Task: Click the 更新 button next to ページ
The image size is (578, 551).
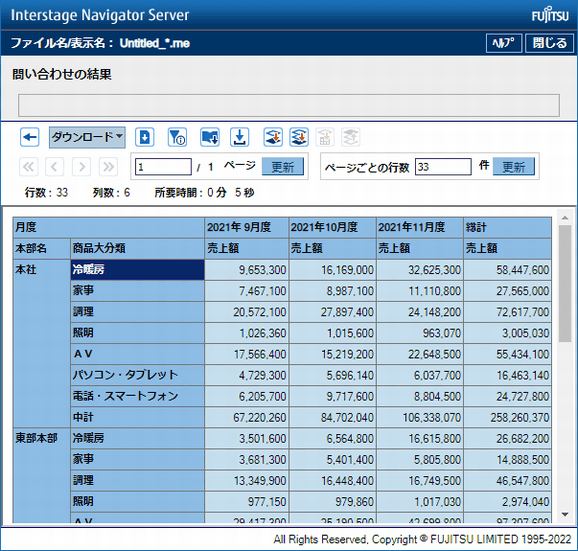Action: click(283, 167)
